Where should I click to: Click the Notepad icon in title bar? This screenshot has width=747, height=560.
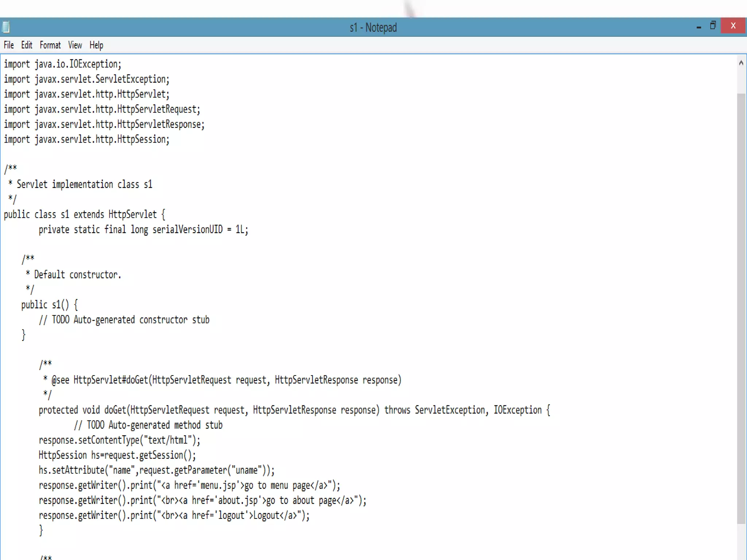click(x=6, y=27)
